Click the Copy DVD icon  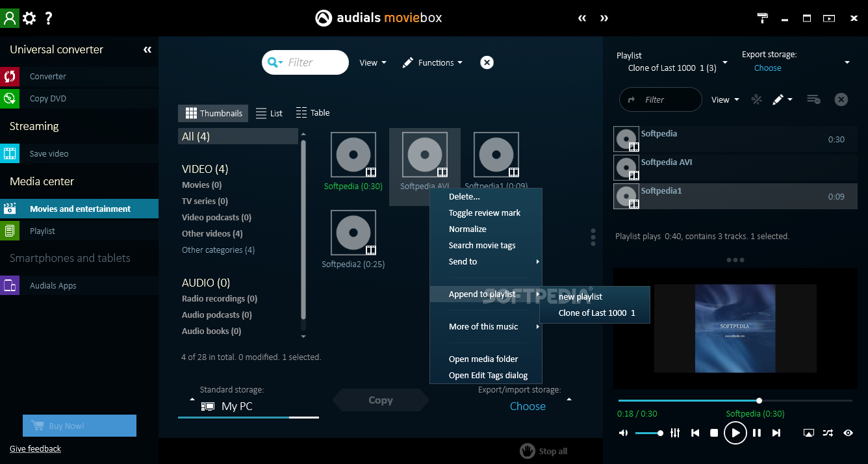click(10, 98)
